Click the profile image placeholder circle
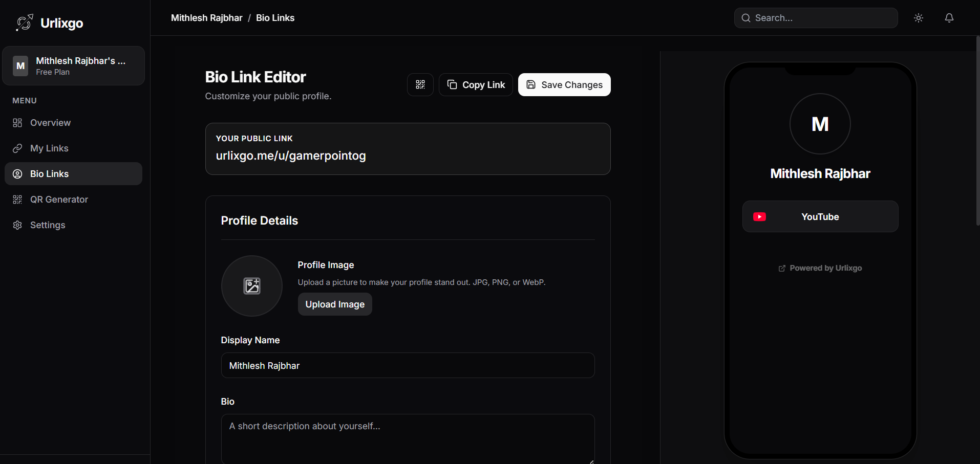This screenshot has height=464, width=980. tap(252, 286)
